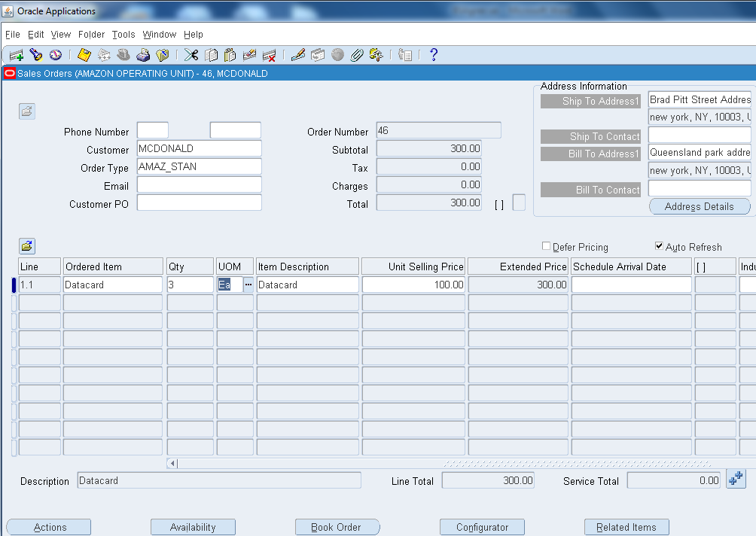756x536 pixels.
Task: Open the Folder menu
Action: pyautogui.click(x=92, y=35)
